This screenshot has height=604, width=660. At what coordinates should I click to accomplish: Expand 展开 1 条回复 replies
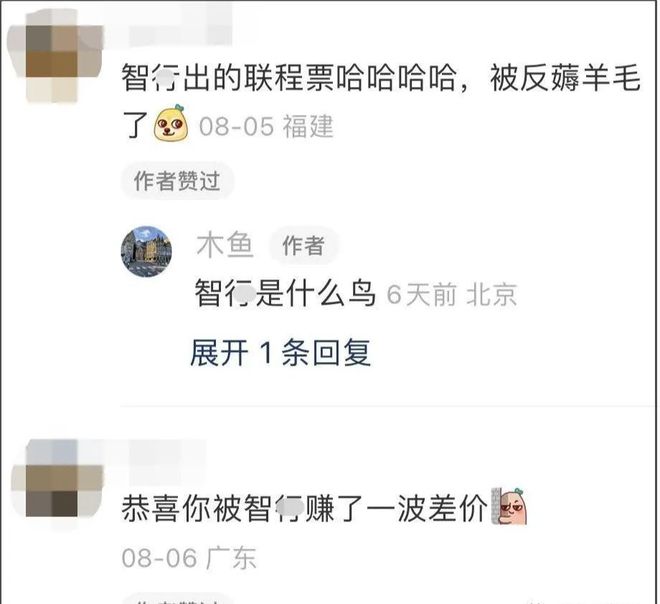(280, 353)
